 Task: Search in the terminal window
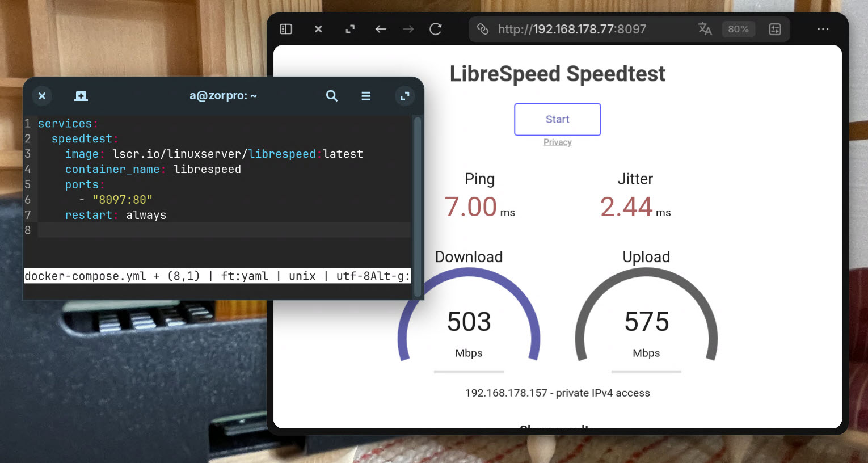coord(332,96)
